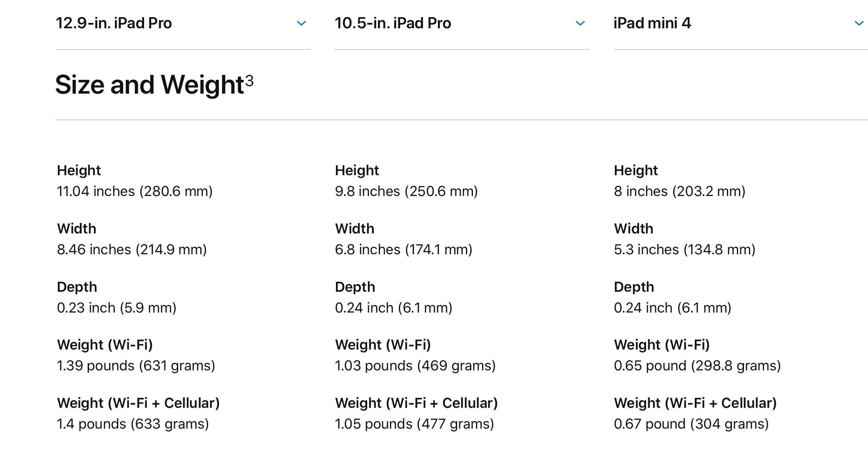Click the 1.03 pounds (469 grams) weight
The width and height of the screenshot is (868, 474).
415,366
